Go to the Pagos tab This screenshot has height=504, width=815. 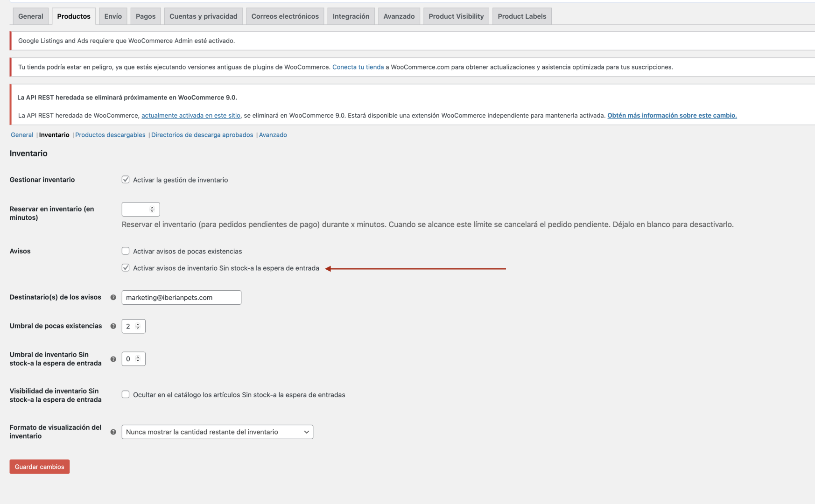(x=146, y=16)
